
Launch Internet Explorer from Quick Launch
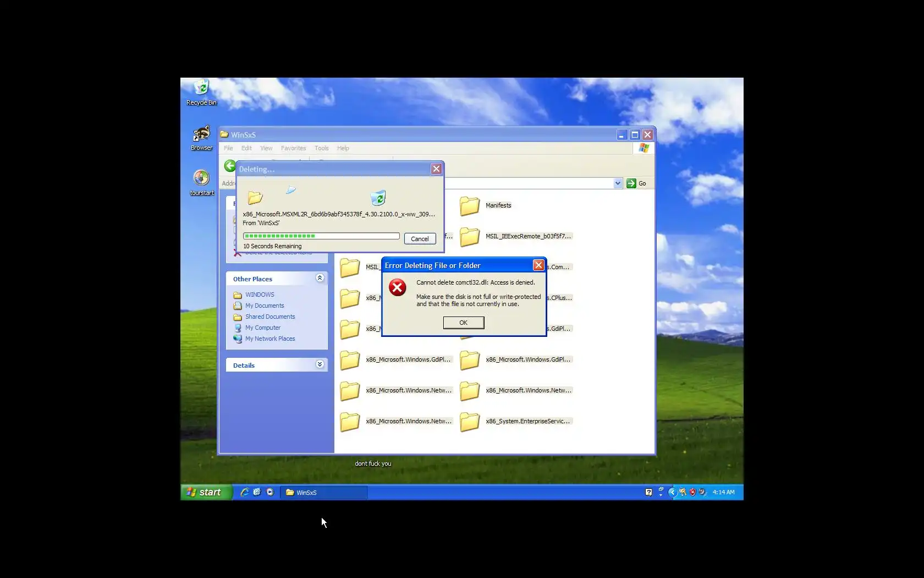(x=245, y=492)
